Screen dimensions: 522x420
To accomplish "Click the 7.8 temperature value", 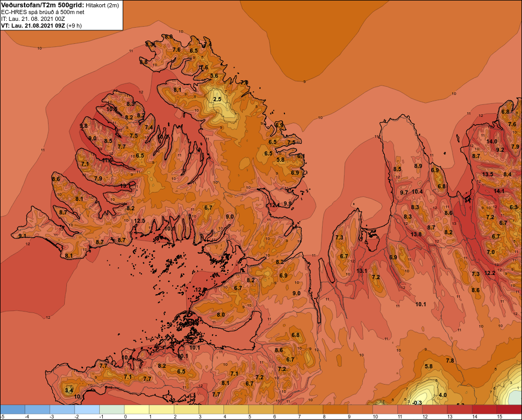I will click(x=450, y=361).
